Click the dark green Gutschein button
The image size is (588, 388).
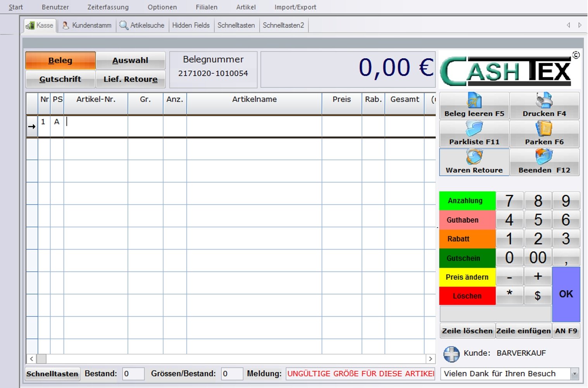pos(467,258)
